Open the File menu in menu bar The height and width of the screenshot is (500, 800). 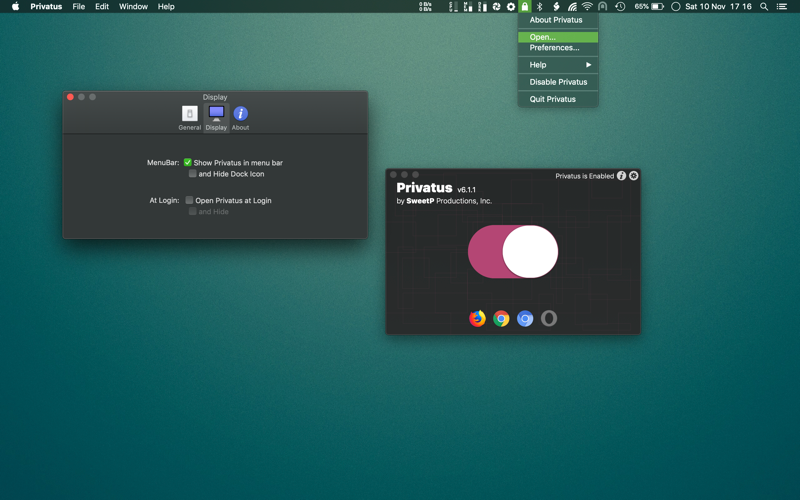(79, 7)
